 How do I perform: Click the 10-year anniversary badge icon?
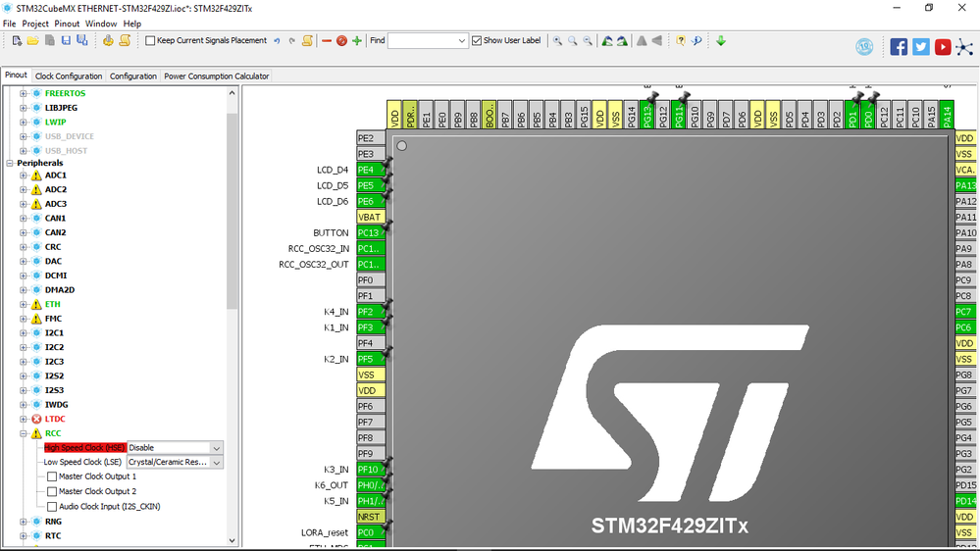coord(864,47)
